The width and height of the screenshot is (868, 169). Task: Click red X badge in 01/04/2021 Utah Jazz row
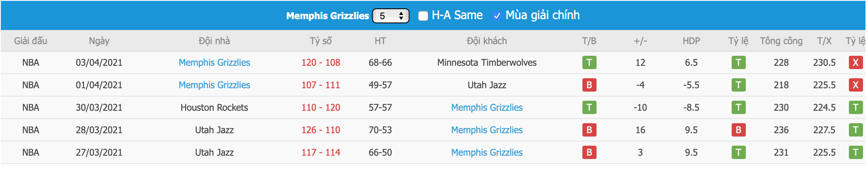(x=856, y=85)
